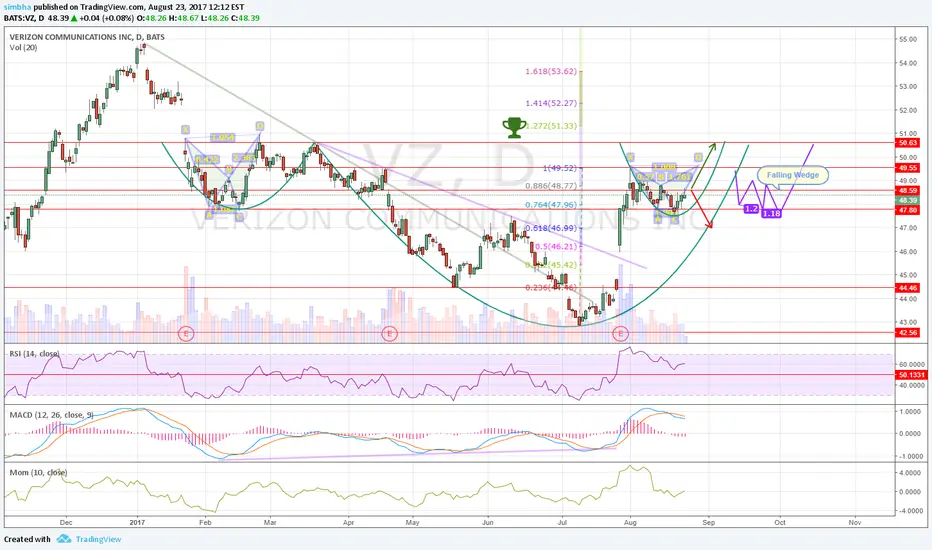This screenshot has height=550, width=932.
Task: Select the 0.886(48.77) Fibonacci level label
Action: (x=550, y=186)
